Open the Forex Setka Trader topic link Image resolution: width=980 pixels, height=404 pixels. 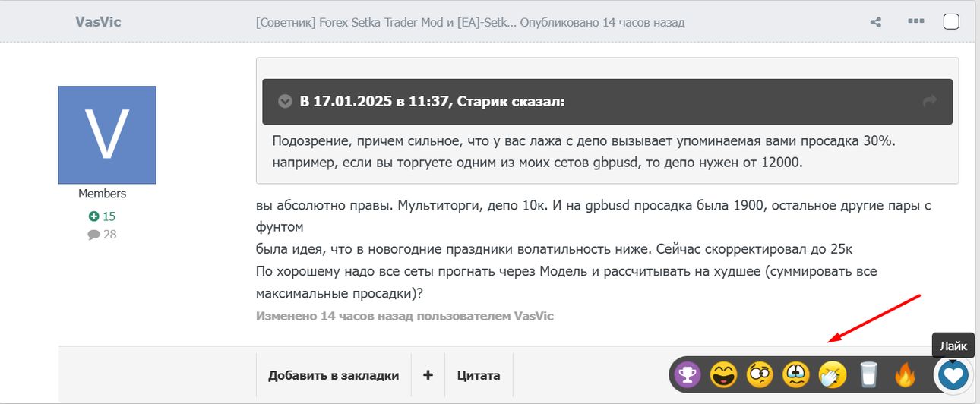coord(387,22)
